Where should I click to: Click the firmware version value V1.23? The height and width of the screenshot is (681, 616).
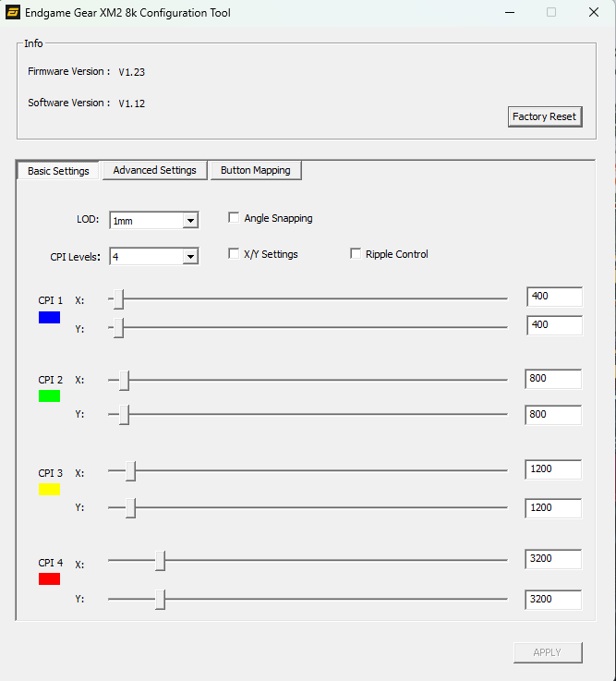click(131, 72)
